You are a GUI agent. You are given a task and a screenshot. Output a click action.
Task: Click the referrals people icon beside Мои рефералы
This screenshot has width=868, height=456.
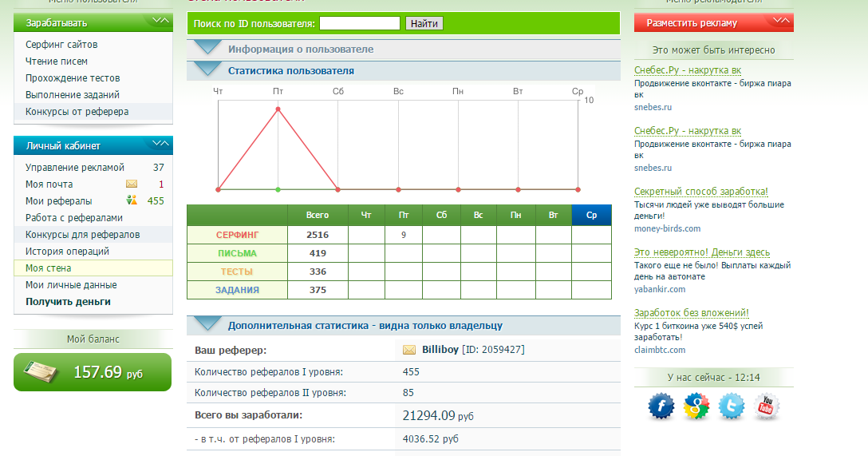click(x=132, y=200)
